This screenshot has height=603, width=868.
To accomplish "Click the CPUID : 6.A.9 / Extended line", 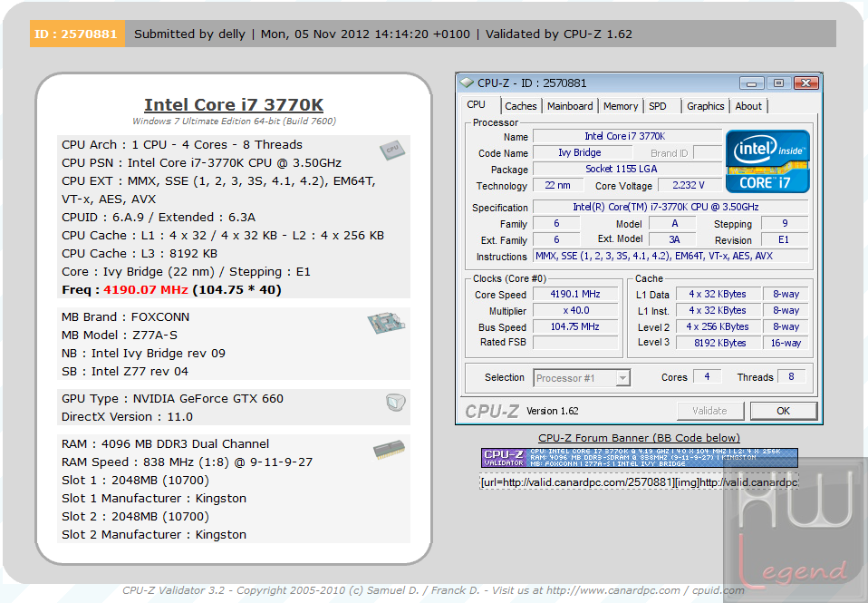I will pos(159,218).
